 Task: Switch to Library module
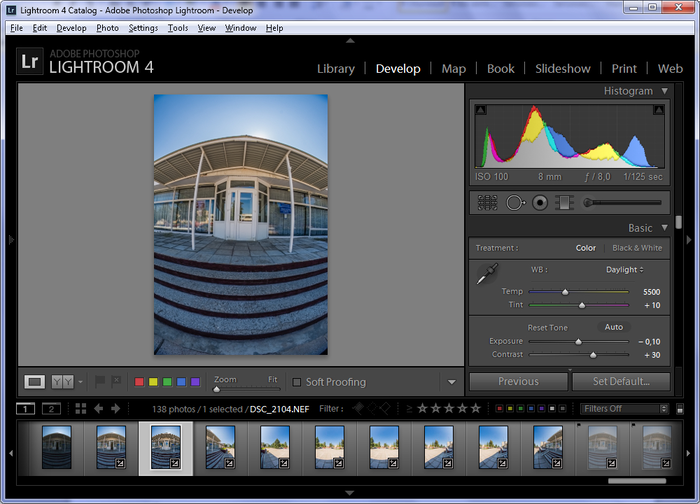coord(336,69)
